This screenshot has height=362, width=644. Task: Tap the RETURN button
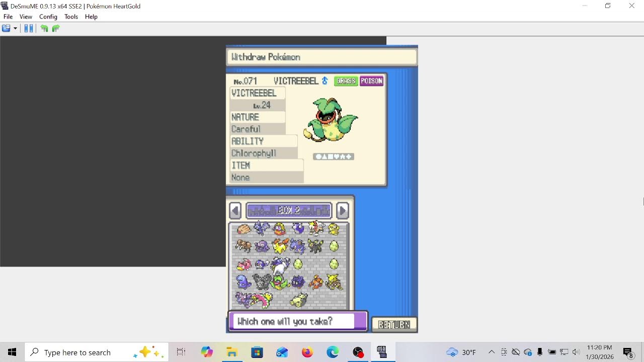394,325
